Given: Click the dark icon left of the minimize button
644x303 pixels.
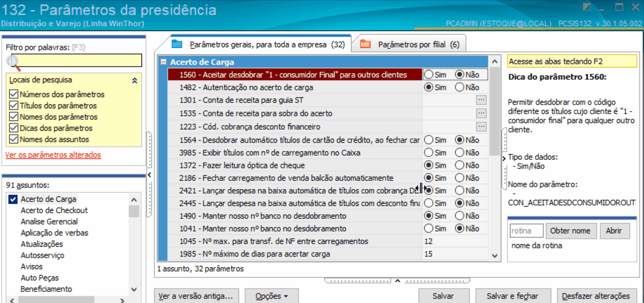Looking at the screenshot, I should tap(587, 7).
